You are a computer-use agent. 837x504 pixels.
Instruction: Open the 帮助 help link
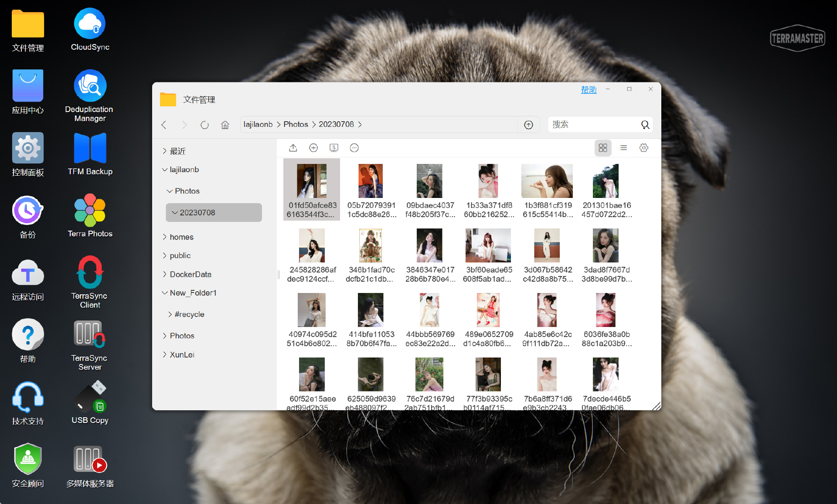589,89
